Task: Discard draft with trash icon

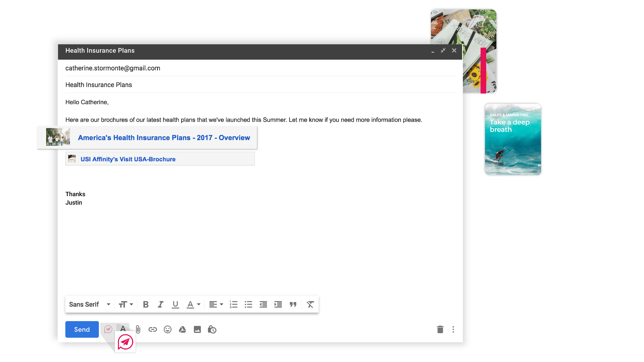Action: point(440,329)
